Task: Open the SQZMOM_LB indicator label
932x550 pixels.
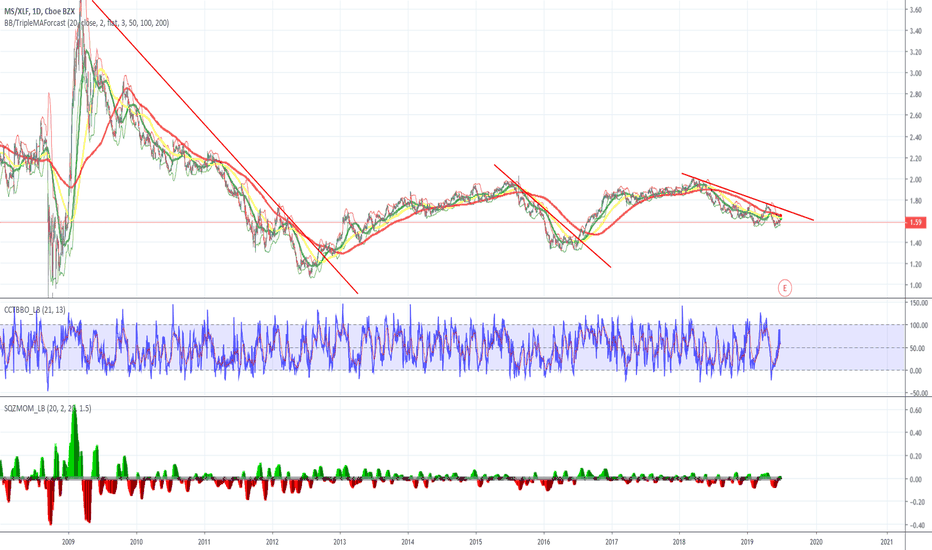Action: pyautogui.click(x=48, y=408)
